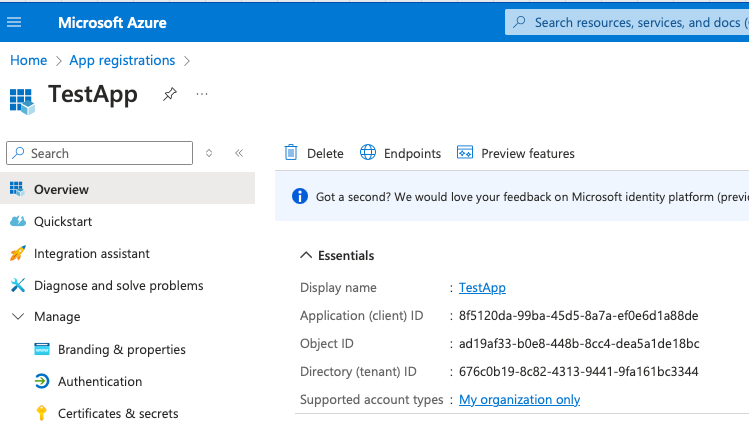749x421 pixels.
Task: Collapse the Manage section chevron
Action: pyautogui.click(x=18, y=316)
